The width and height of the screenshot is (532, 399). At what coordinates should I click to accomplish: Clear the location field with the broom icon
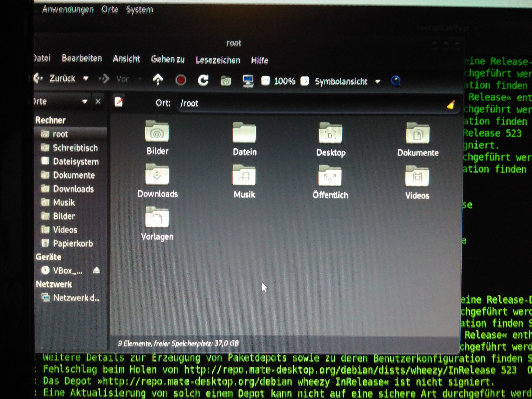tap(451, 105)
